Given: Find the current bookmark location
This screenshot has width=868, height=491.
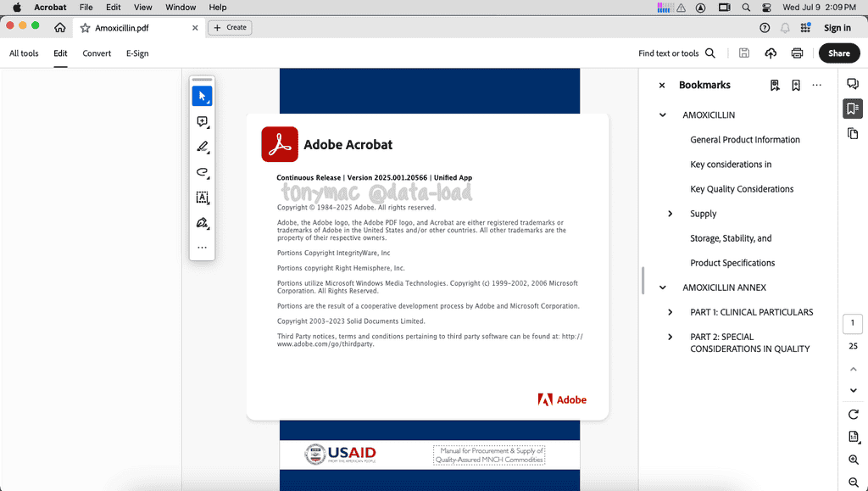Looking at the screenshot, I should [775, 86].
